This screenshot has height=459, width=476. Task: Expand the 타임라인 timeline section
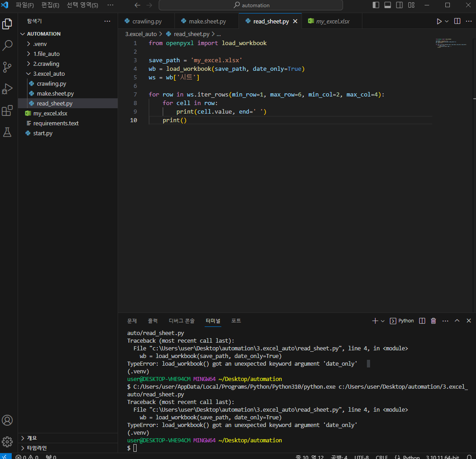coord(69,448)
